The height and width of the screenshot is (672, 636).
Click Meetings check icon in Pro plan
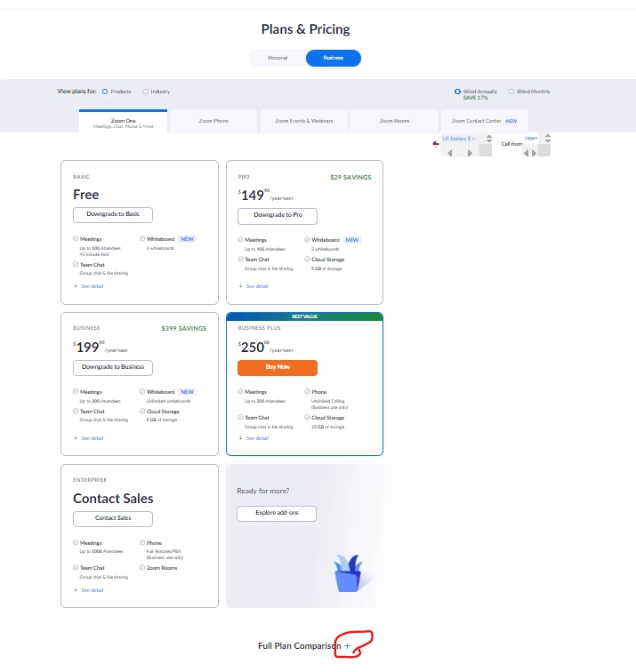240,240
